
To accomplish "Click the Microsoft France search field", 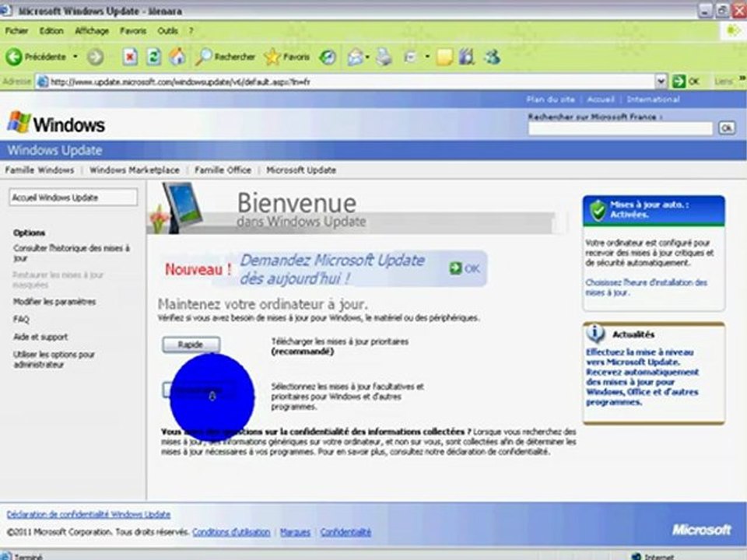I will point(620,128).
